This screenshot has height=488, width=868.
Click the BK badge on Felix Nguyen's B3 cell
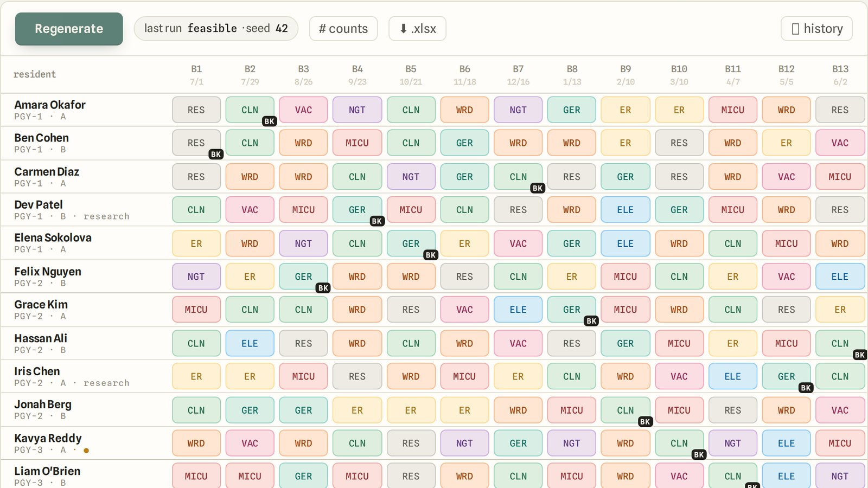323,288
